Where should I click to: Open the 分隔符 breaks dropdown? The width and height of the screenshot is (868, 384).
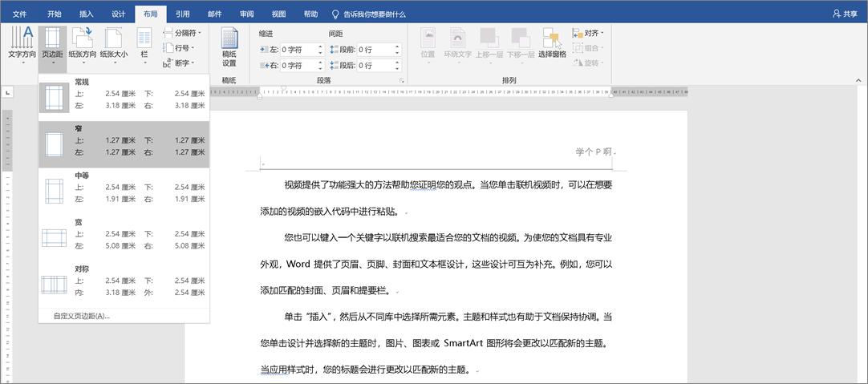pos(182,33)
